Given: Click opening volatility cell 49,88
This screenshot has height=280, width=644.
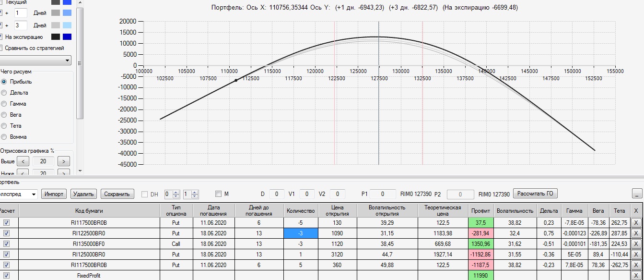Looking at the screenshot, I should click(x=386, y=265).
